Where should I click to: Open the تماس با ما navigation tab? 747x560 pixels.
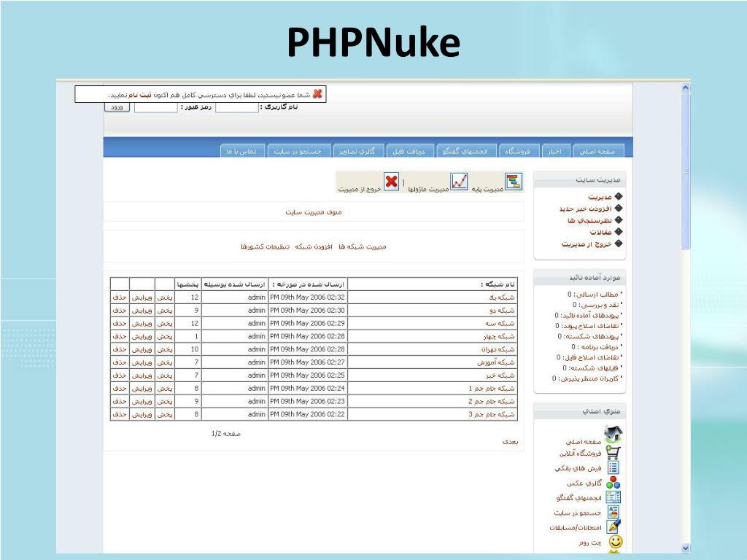click(x=241, y=151)
